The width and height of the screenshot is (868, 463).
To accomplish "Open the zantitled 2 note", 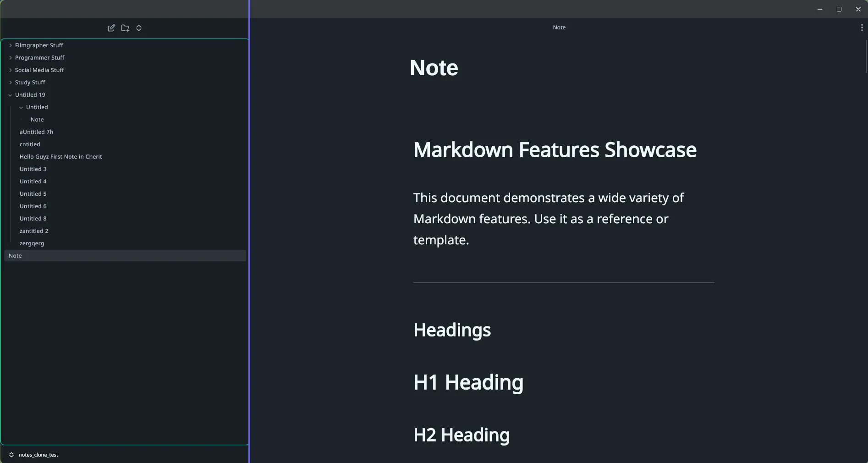I will [33, 231].
